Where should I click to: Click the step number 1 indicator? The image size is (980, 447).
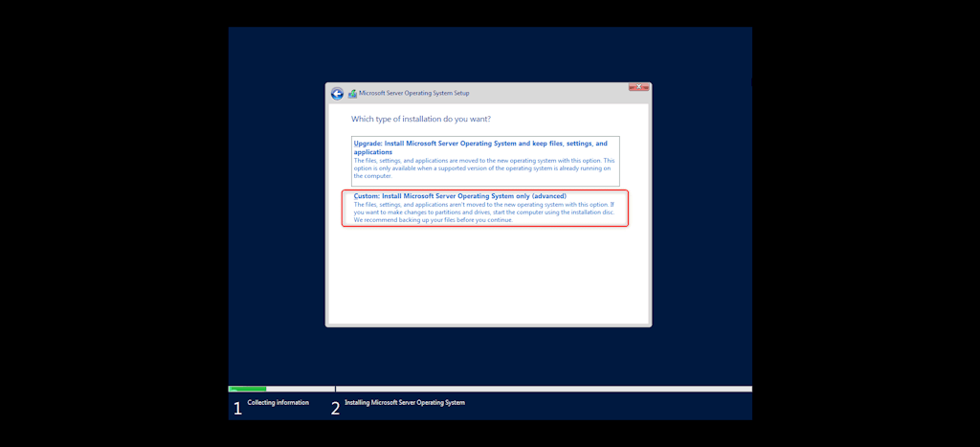tap(237, 409)
